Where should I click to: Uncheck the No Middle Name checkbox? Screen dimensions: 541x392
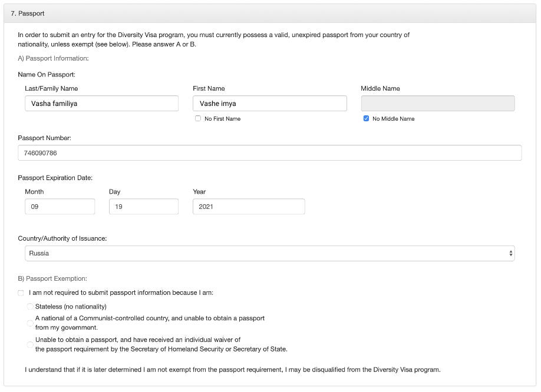366,118
